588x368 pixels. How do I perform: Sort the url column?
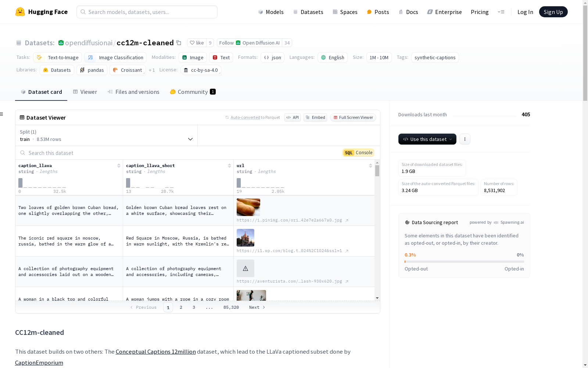click(x=370, y=166)
